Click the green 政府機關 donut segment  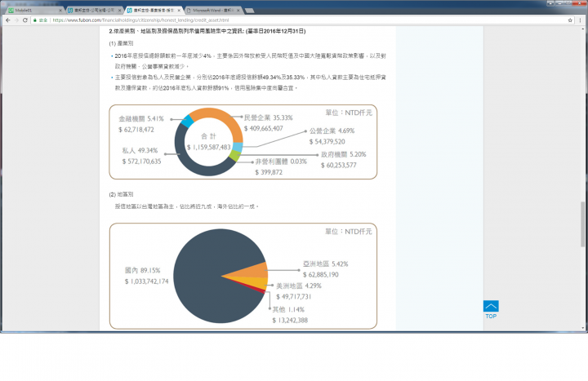235,155
